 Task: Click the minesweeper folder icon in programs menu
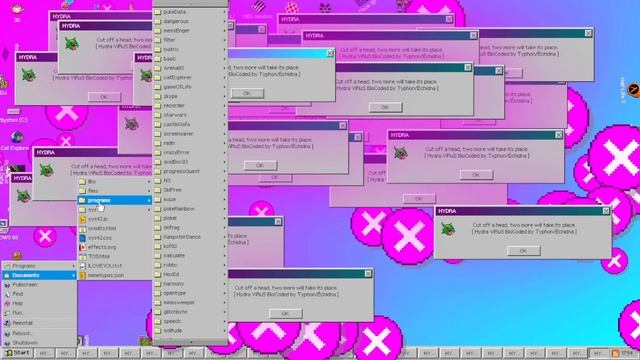[158, 302]
